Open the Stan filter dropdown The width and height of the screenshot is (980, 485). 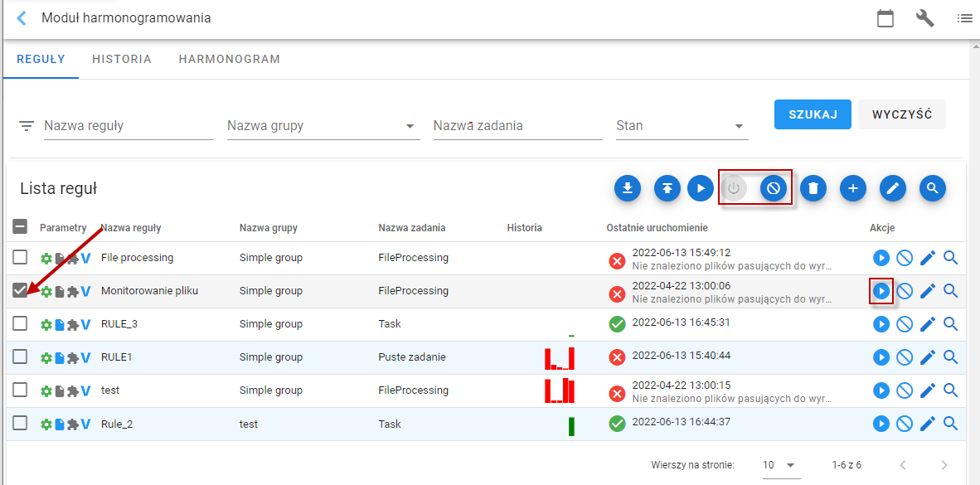point(682,126)
